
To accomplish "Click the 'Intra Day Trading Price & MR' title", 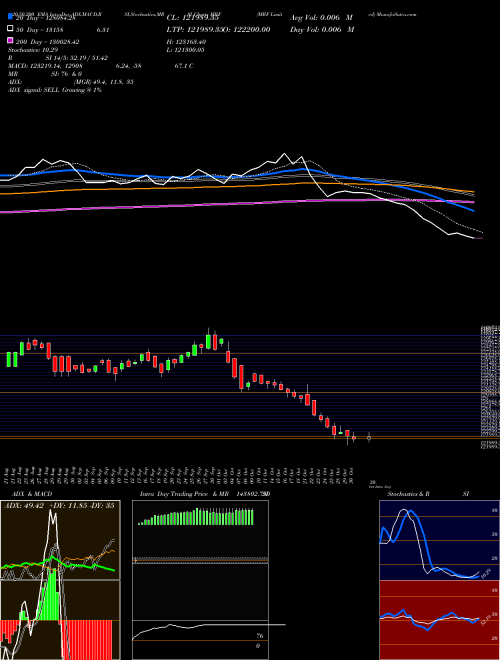I will pyautogui.click(x=184, y=494).
